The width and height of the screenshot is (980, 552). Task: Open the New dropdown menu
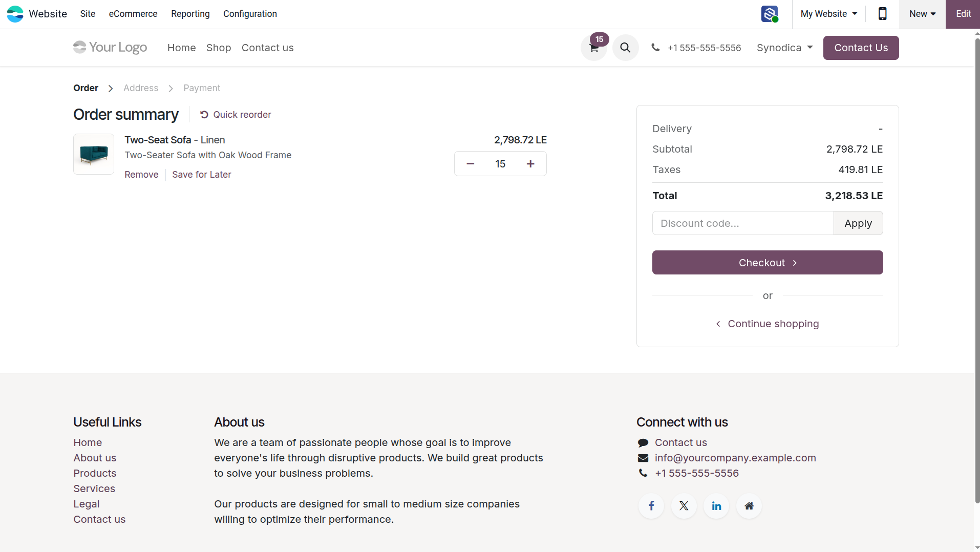922,14
